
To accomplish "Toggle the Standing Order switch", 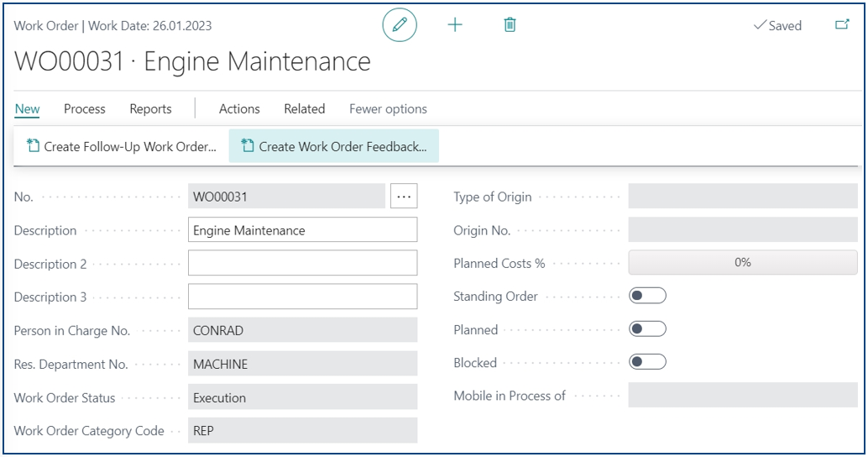I will pyautogui.click(x=647, y=296).
